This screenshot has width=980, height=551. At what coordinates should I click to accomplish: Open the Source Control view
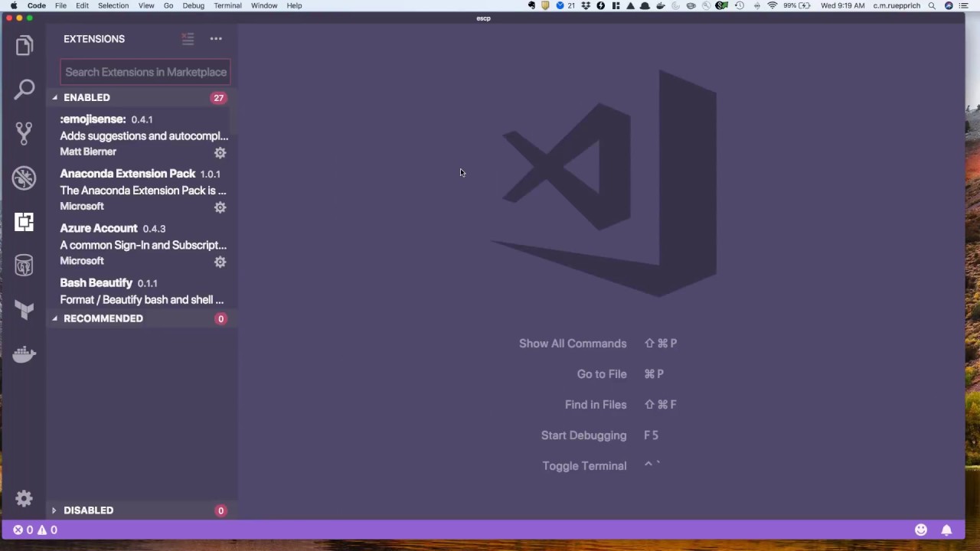coord(24,134)
